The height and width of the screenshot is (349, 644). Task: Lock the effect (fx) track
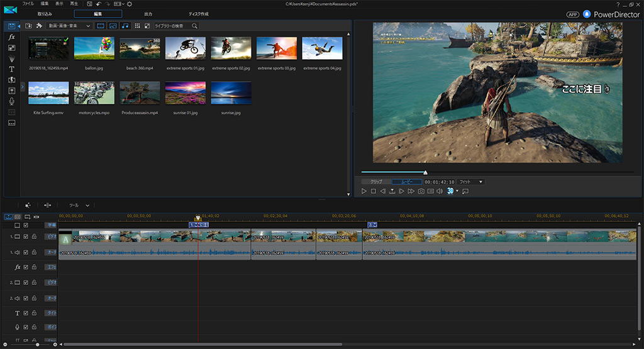34,267
